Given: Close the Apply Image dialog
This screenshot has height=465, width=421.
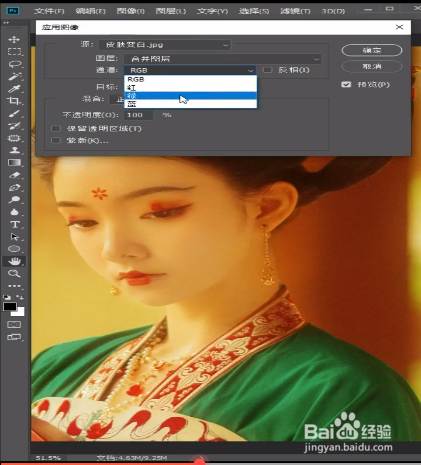Looking at the screenshot, I should 399,27.
